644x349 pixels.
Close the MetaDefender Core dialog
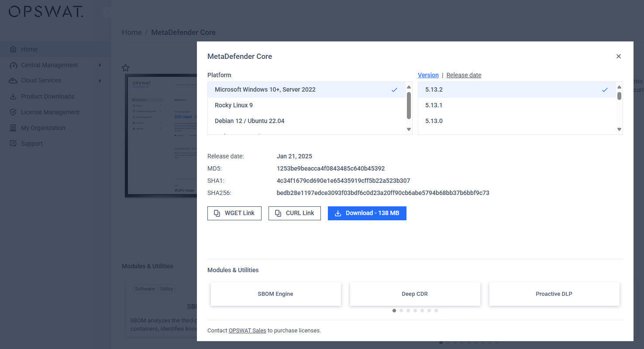619,56
